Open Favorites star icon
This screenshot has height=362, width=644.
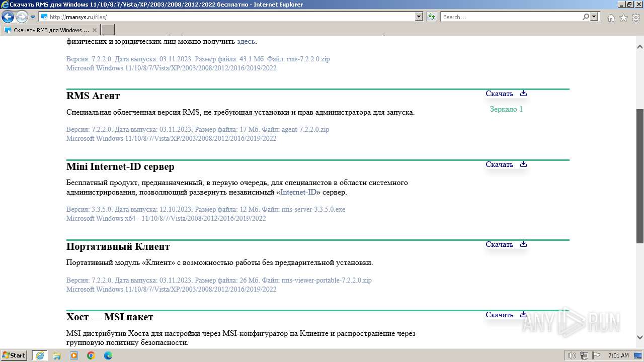pos(623,18)
